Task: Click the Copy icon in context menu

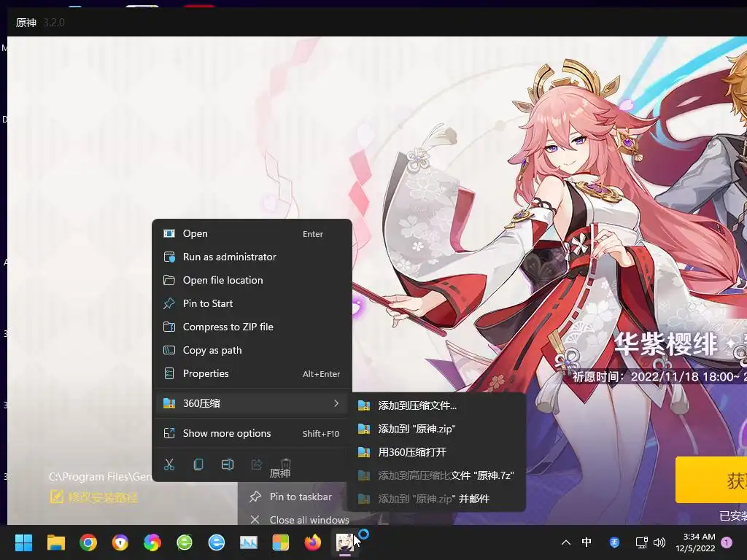Action: [x=198, y=464]
